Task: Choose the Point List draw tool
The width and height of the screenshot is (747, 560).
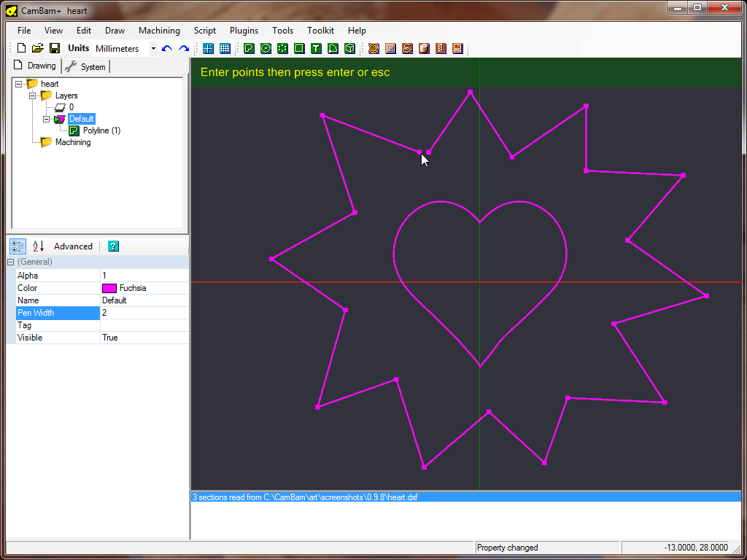Action: [282, 49]
